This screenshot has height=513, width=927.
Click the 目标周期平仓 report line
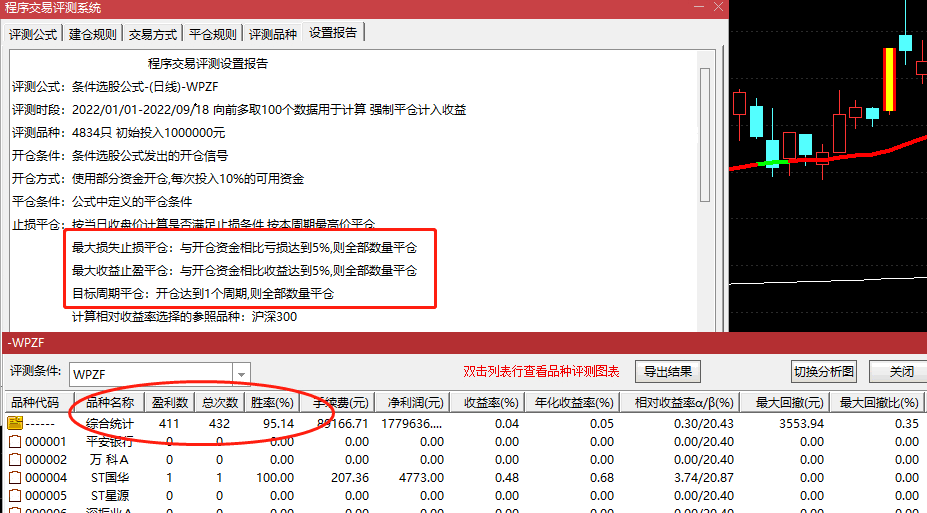tap(203, 294)
